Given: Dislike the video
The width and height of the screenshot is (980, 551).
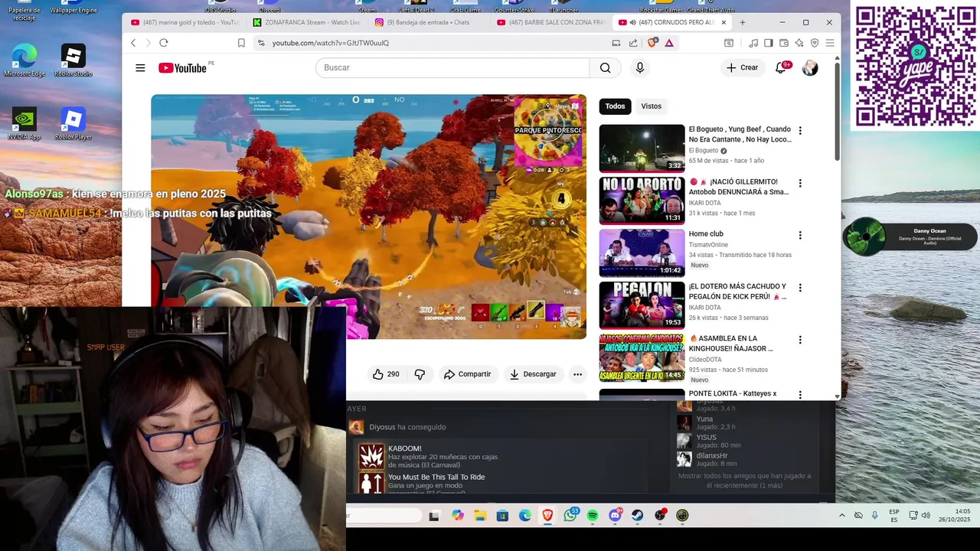Looking at the screenshot, I should pyautogui.click(x=420, y=374).
